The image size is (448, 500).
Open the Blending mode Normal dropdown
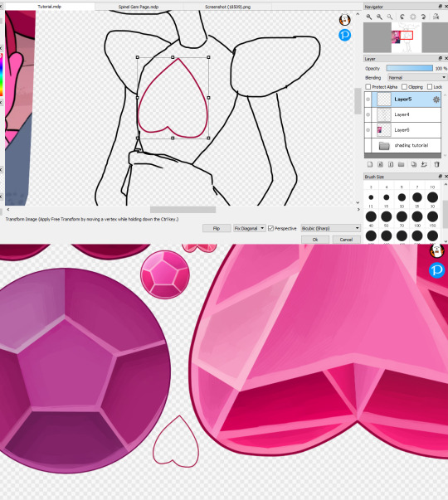coord(417,77)
